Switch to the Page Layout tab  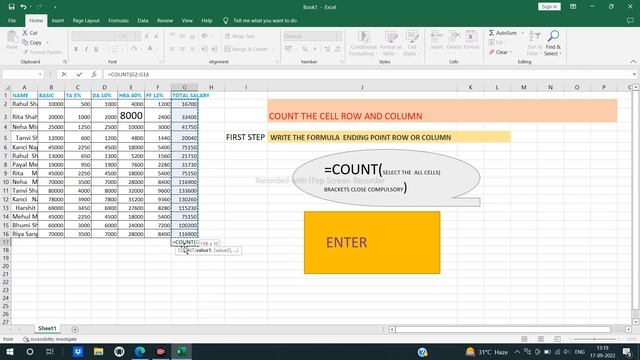(86, 20)
